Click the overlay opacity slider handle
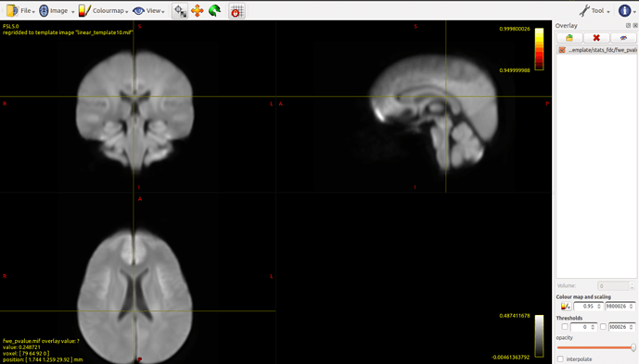 tap(633, 347)
